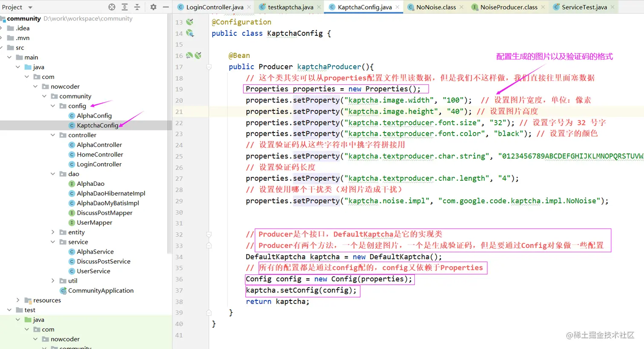Image resolution: width=644 pixels, height=349 pixels.
Task: Open the Project view dropdown
Action: click(30, 7)
